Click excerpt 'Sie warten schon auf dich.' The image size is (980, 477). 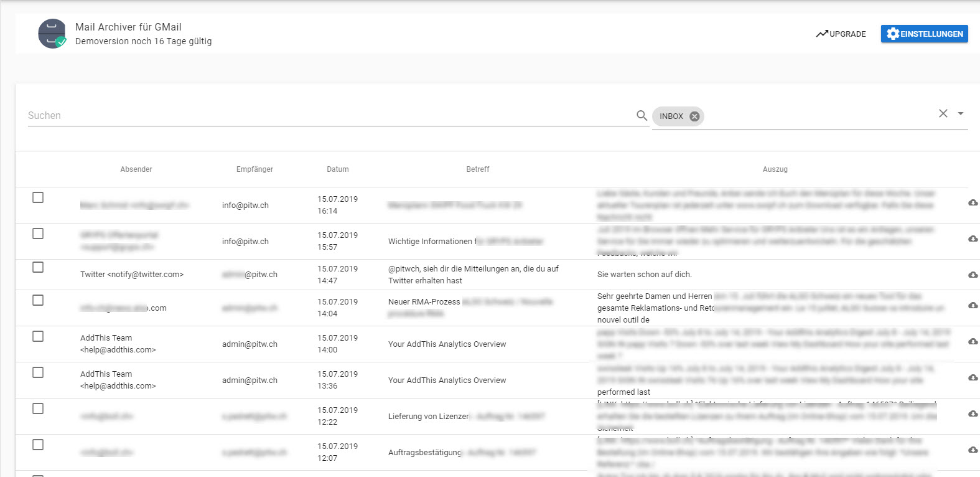pos(645,275)
